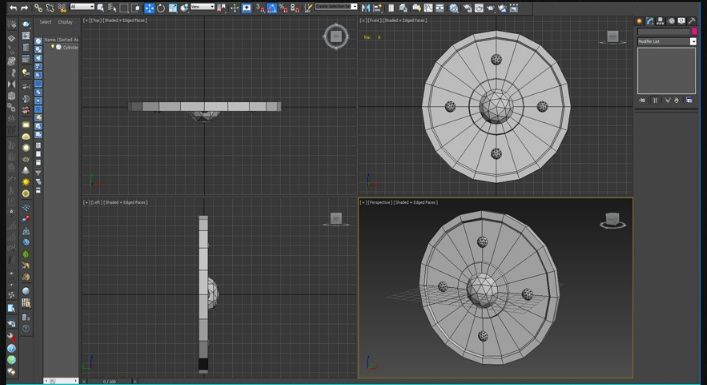
Task: Activate the Select and Move tool
Action: point(149,8)
